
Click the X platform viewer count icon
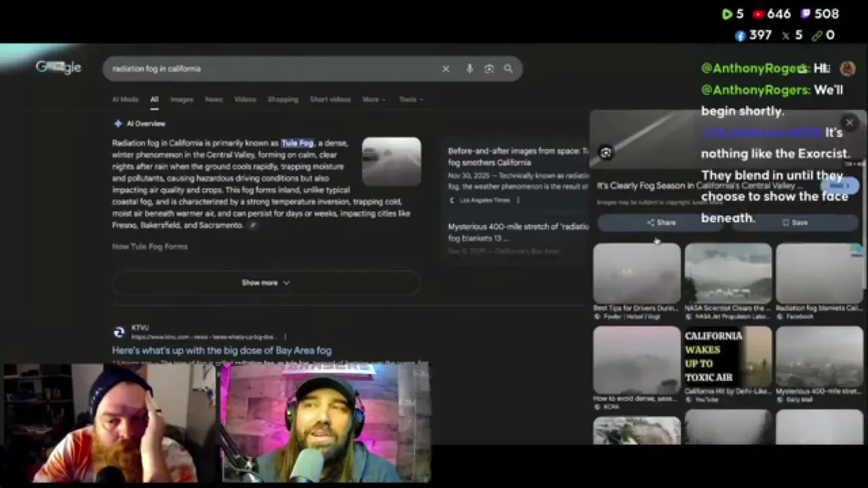click(785, 35)
